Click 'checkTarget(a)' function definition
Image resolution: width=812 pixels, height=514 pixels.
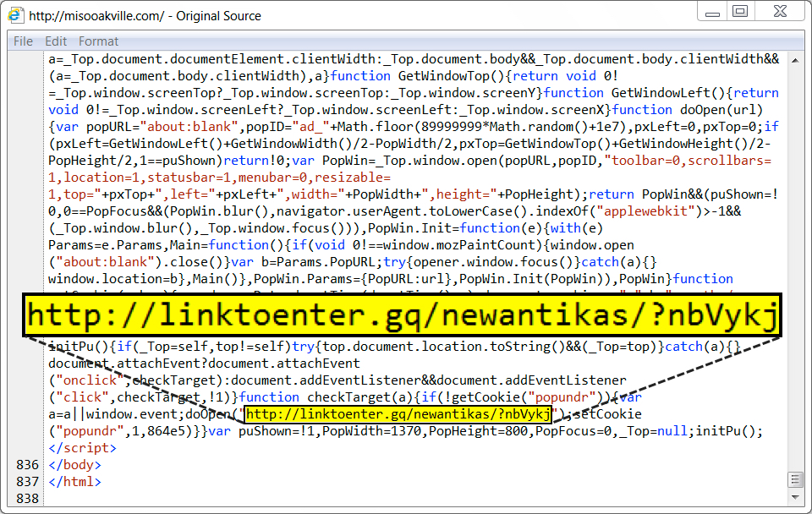pos(361,397)
